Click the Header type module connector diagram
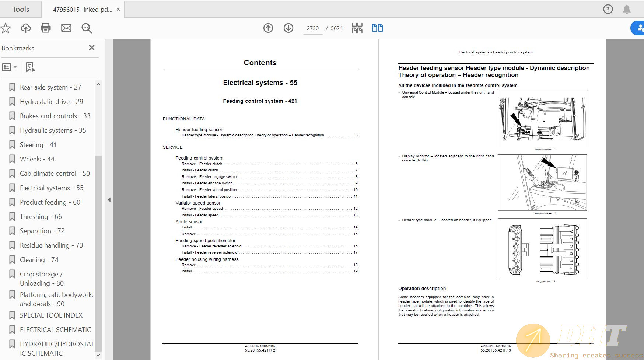The height and width of the screenshot is (360, 644). (x=542, y=249)
